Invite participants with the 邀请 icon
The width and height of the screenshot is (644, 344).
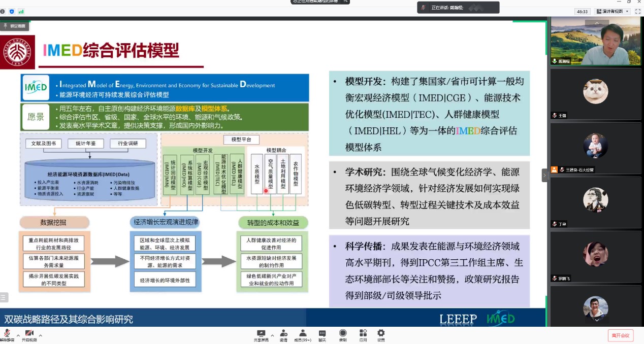pos(283,333)
